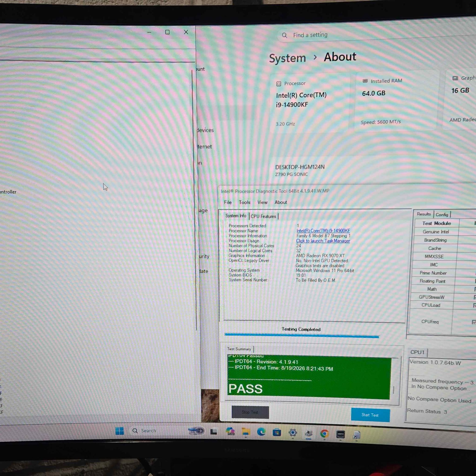Launch Google Chrome from the taskbar
476x476 pixels.
[x=324, y=434]
